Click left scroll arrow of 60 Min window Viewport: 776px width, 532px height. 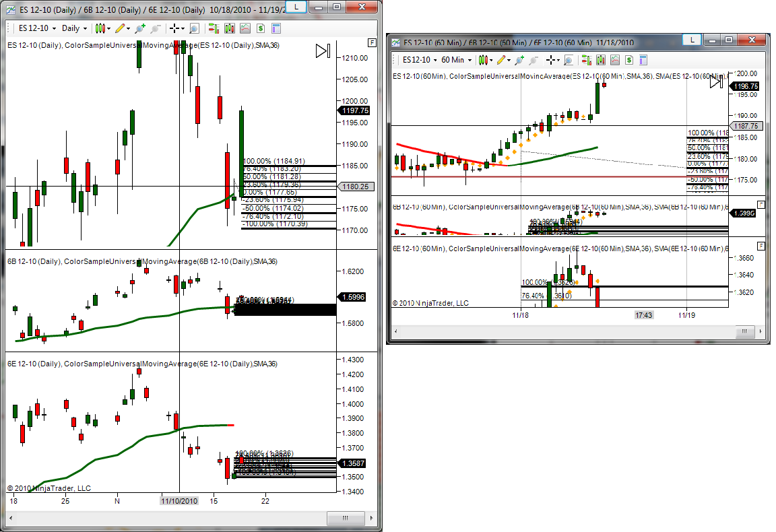(395, 331)
